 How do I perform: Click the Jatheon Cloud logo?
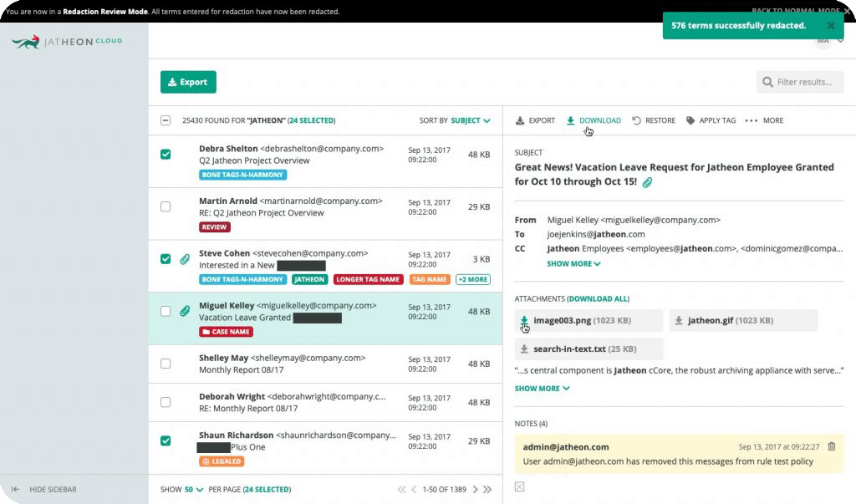click(x=67, y=42)
